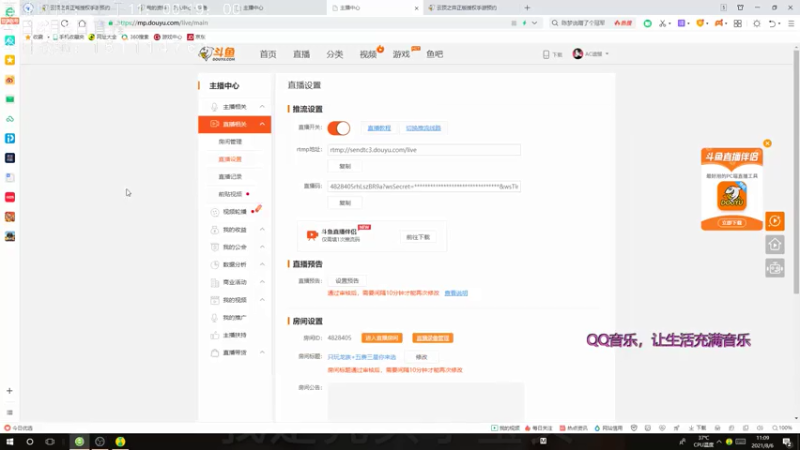Click the 房间公告 text area
Image resolution: width=800 pixels, height=450 pixels.
tap(426, 402)
